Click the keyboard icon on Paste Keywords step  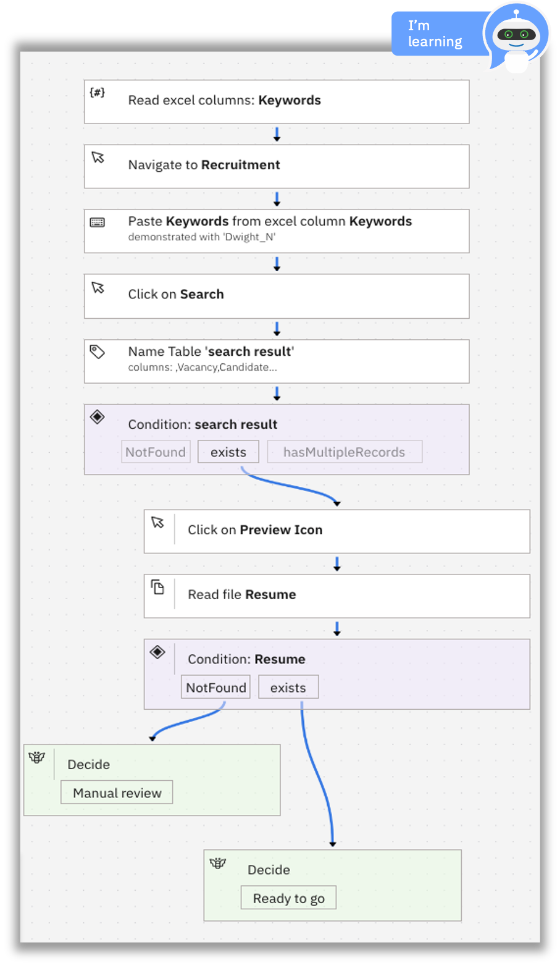[98, 222]
